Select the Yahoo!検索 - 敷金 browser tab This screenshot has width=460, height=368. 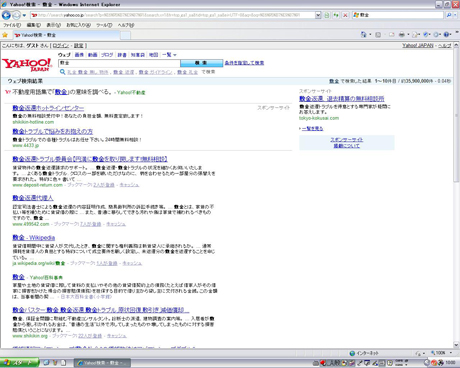click(66, 35)
